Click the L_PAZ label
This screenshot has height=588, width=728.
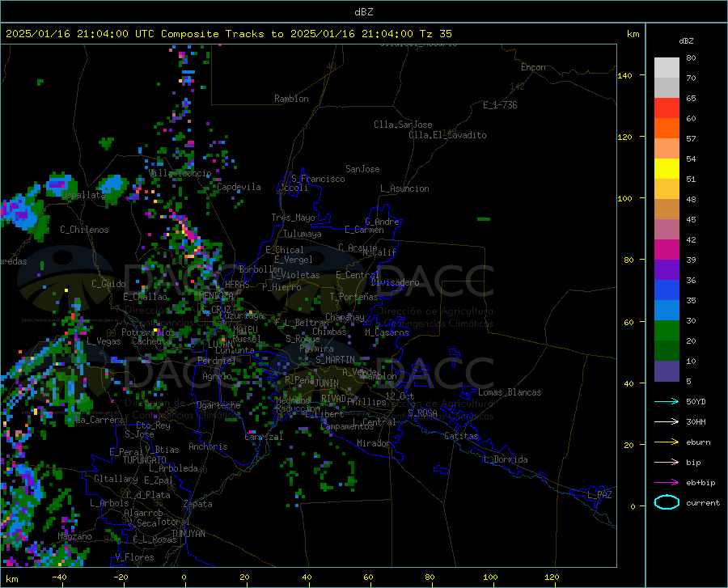point(599,495)
